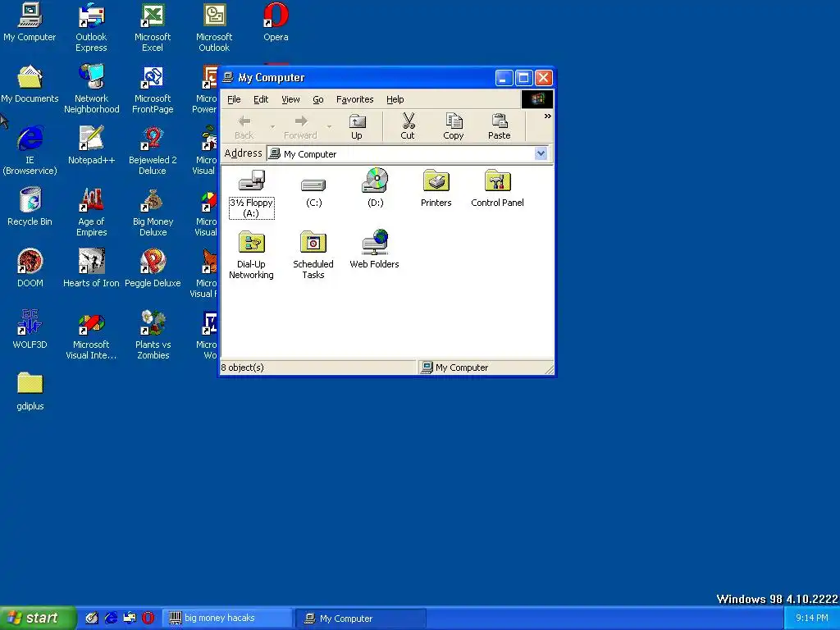Launch Internet Explorer from quick launch
Screen dimensions: 840x630
(x=111, y=618)
